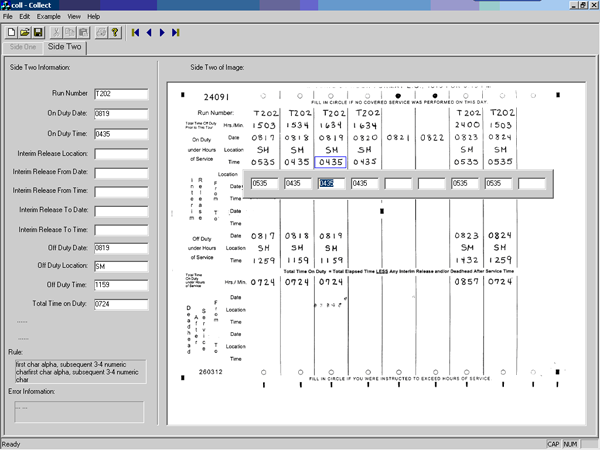Click the 0820 date value on form
The width and height of the screenshot is (600, 450).
coord(365,137)
